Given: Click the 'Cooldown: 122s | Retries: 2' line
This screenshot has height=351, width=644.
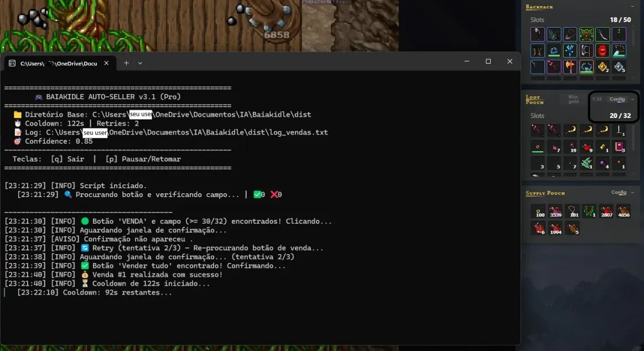Looking at the screenshot, I should pyautogui.click(x=82, y=123).
